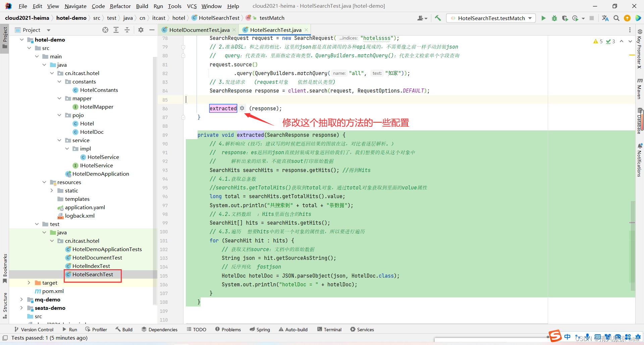Hide the Project tool window
The image size is (644, 345).
click(152, 30)
